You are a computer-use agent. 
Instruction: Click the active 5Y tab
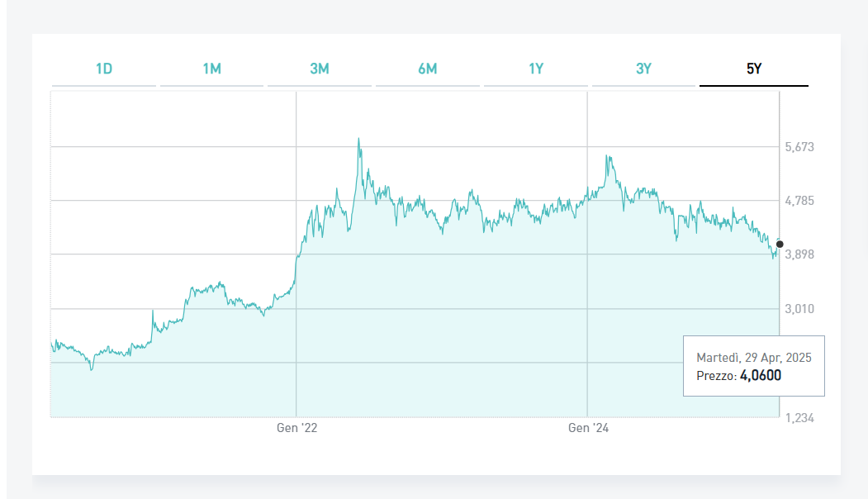(753, 69)
